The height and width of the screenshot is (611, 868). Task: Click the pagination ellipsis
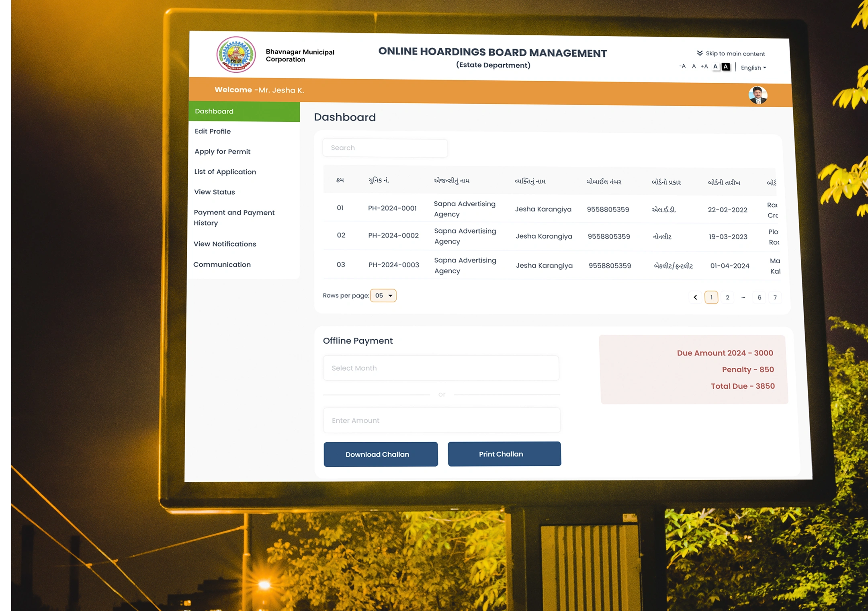pos(743,297)
